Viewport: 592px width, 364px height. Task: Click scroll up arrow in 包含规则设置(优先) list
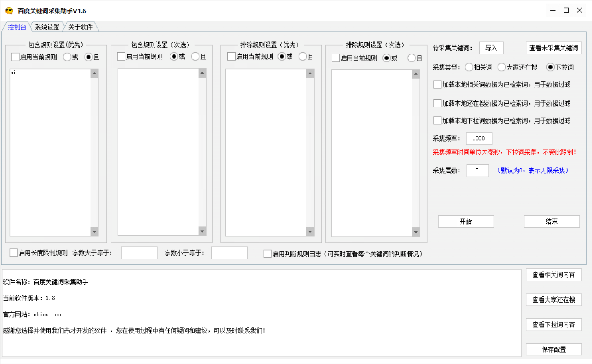pos(94,74)
